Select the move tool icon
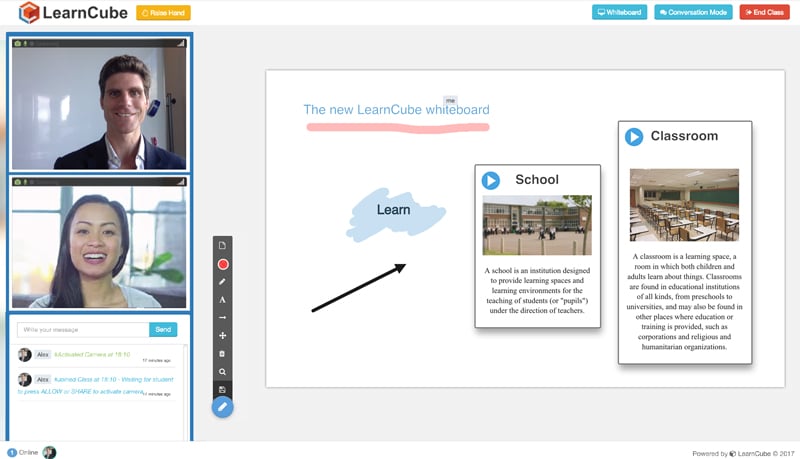This screenshot has height=459, width=800. (x=222, y=336)
